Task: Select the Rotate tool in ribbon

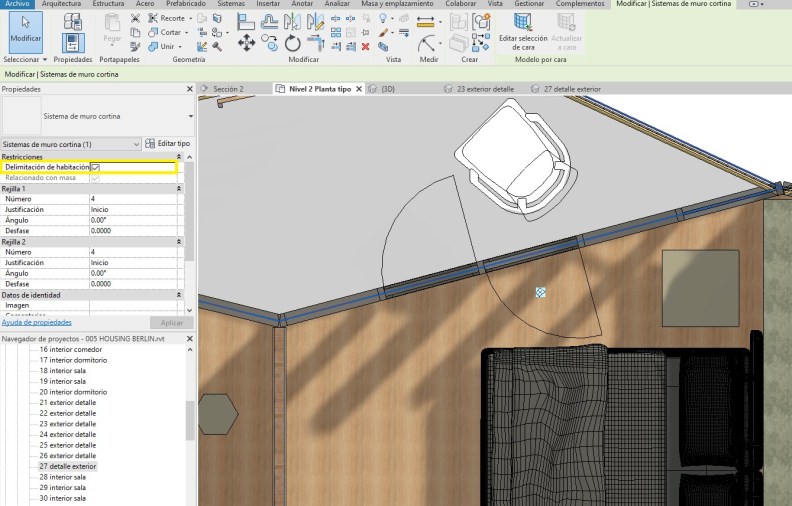Action: tap(292, 44)
